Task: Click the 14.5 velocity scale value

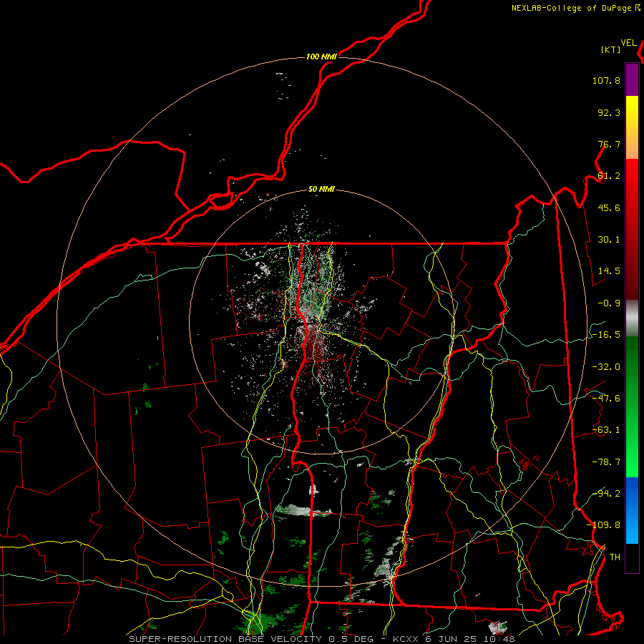Action: pyautogui.click(x=609, y=271)
